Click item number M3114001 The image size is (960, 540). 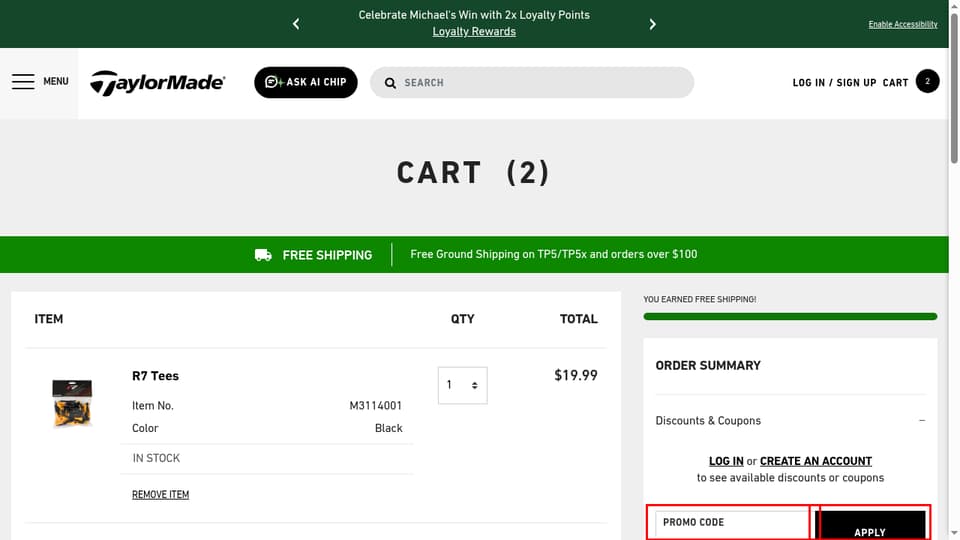click(375, 405)
